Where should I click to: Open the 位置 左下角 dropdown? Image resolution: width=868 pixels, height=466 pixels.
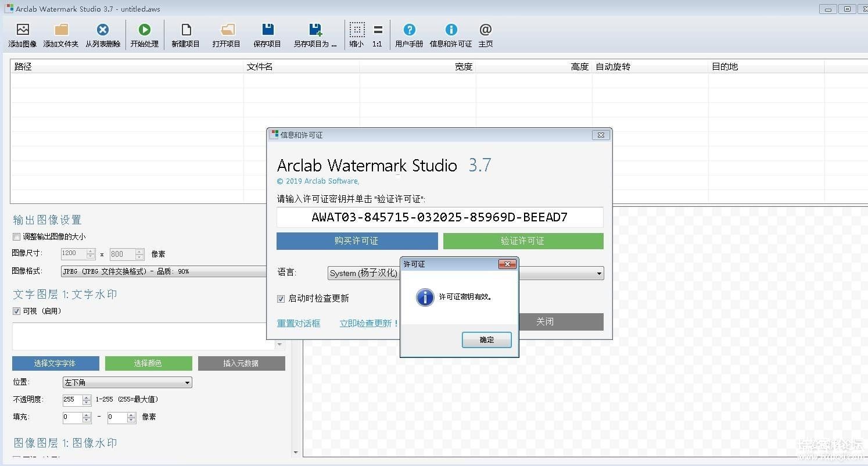click(x=127, y=382)
